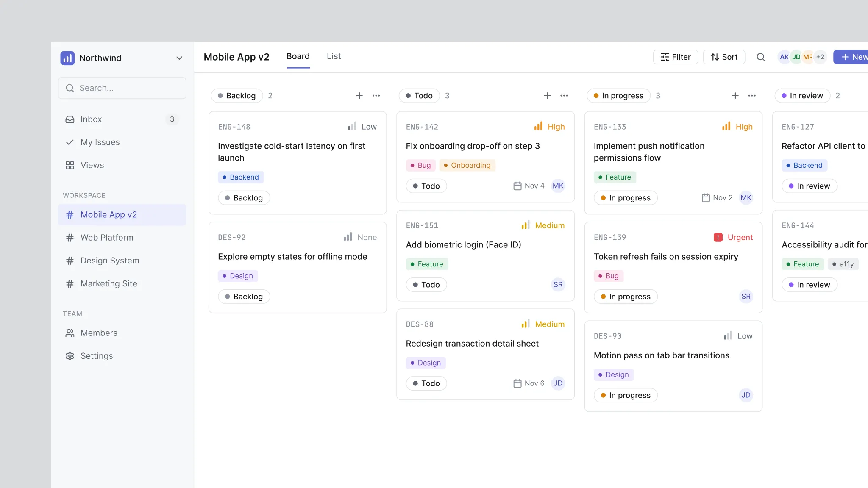Click the +2 more members avatar

[820, 57]
